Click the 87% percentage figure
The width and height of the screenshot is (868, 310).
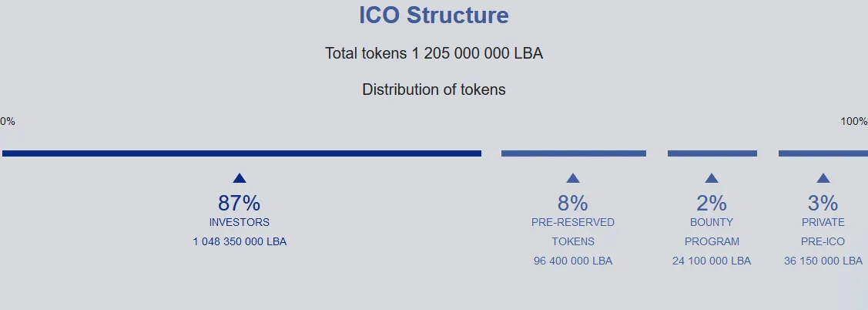click(239, 203)
